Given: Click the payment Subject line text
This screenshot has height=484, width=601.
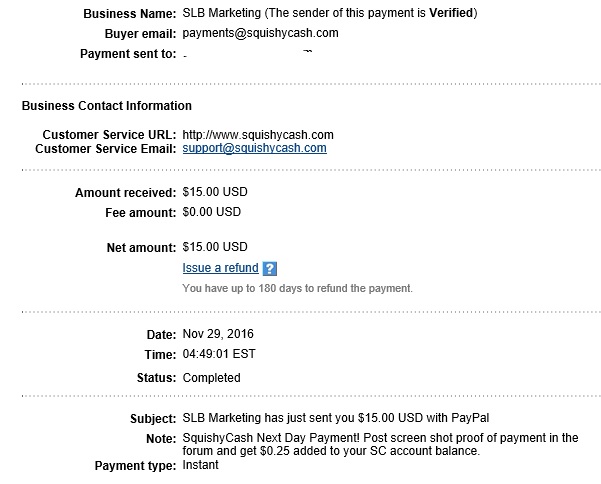Looking at the screenshot, I should (x=335, y=416).
